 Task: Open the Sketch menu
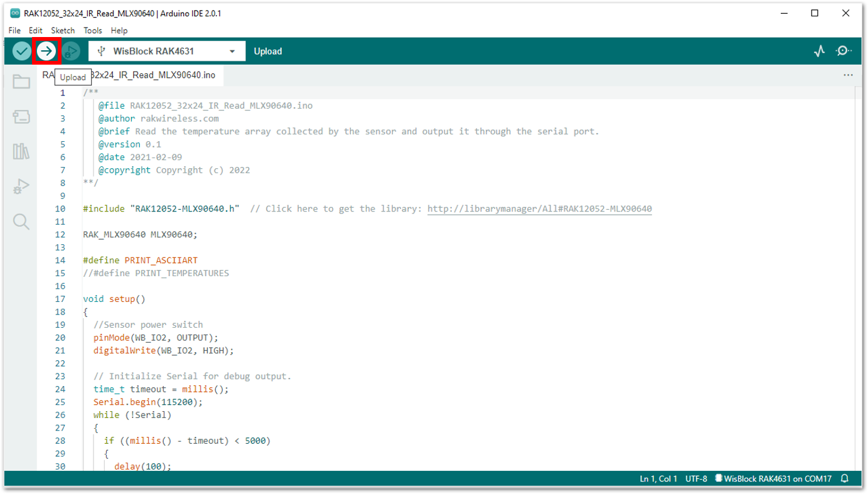click(63, 30)
